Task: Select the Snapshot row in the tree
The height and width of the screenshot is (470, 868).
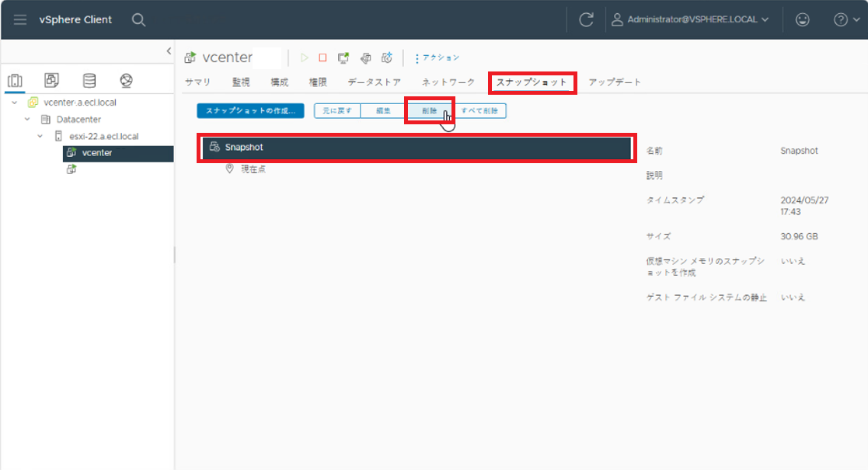Action: pos(417,148)
